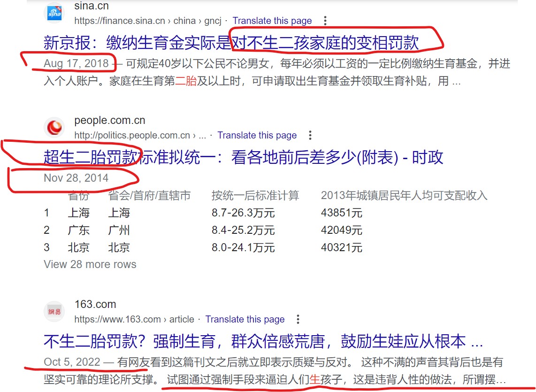This screenshot has width=536, height=392.
Task: Click the finance.sina.cn URL breadcrumb
Action: click(148, 21)
